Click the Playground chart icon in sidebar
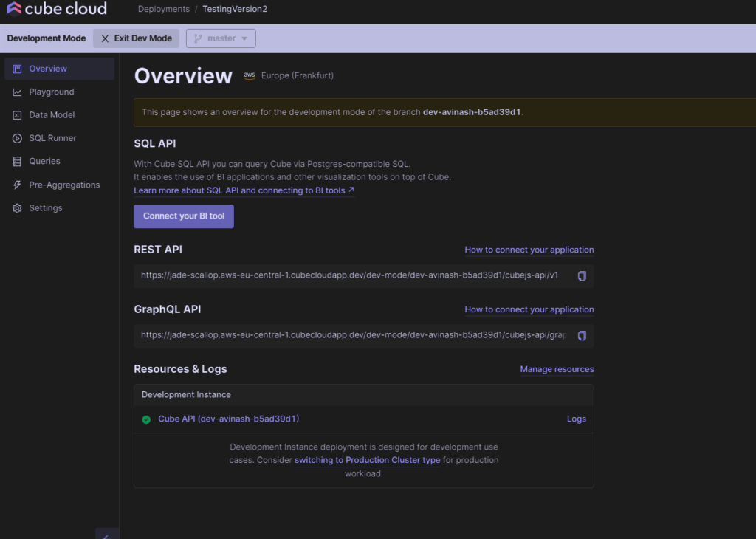756x539 pixels. [x=17, y=92]
